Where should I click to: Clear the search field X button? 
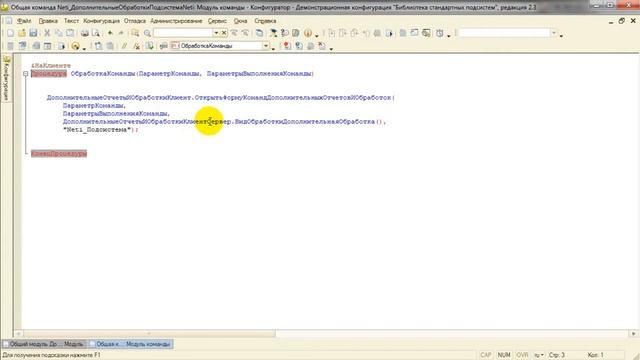click(x=224, y=33)
